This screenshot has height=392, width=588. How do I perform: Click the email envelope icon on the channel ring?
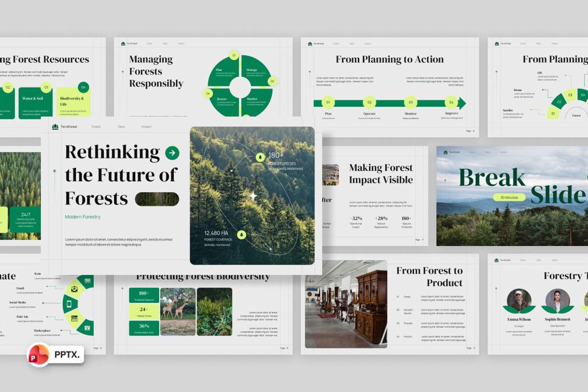click(x=74, y=289)
